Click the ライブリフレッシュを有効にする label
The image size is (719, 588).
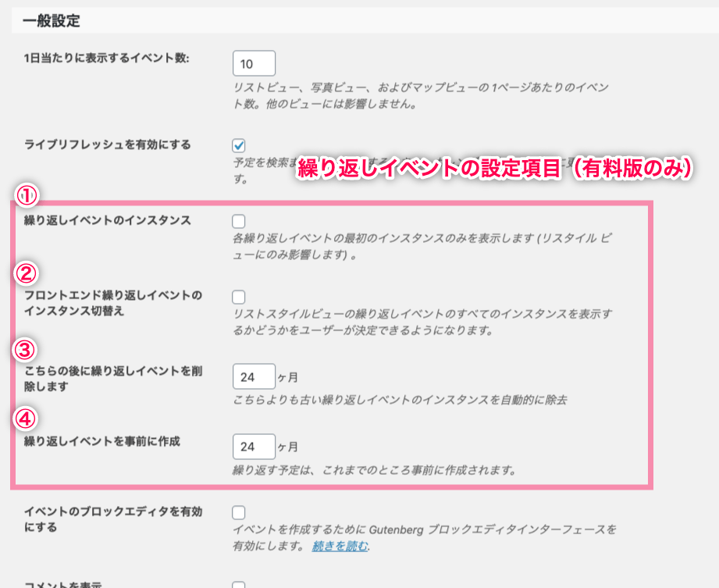coord(107,144)
